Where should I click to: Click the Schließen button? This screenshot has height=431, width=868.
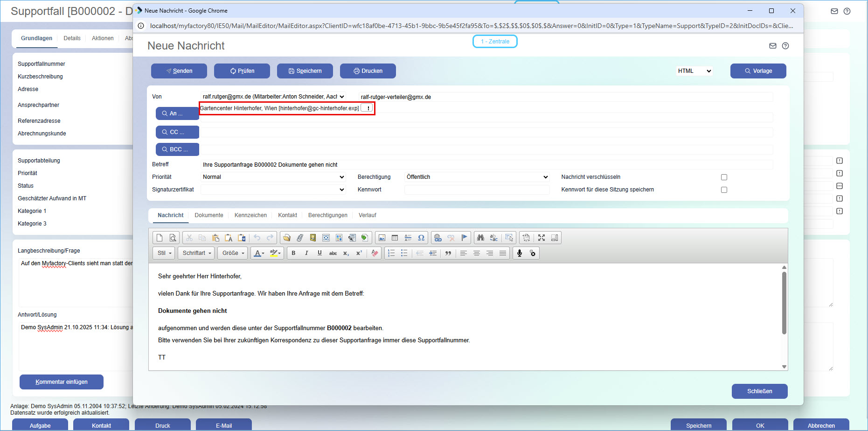pyautogui.click(x=759, y=391)
